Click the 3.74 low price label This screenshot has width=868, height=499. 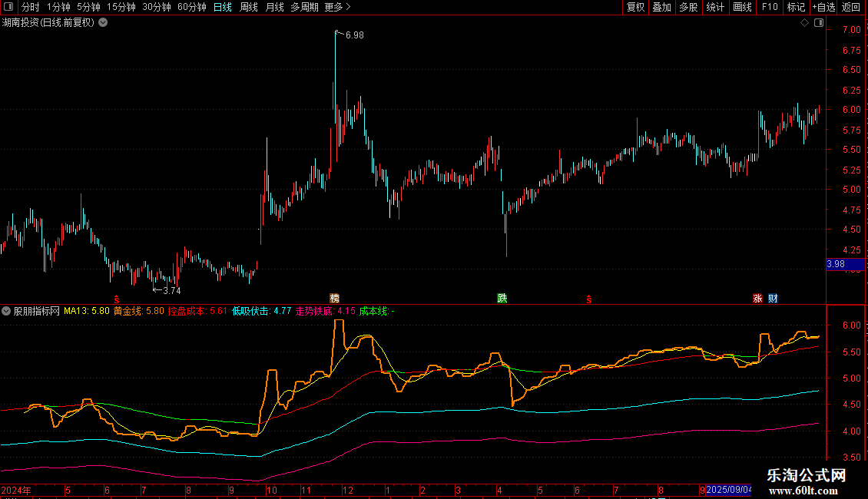[171, 290]
